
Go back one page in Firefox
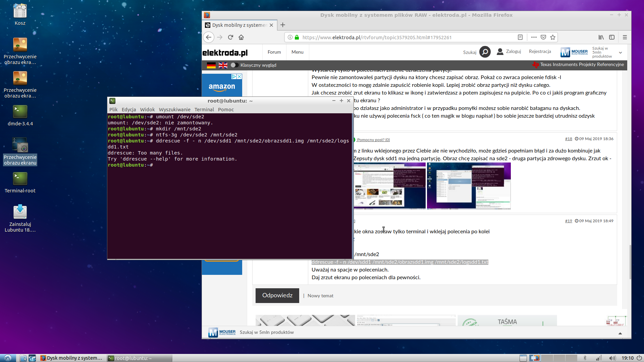tap(209, 37)
